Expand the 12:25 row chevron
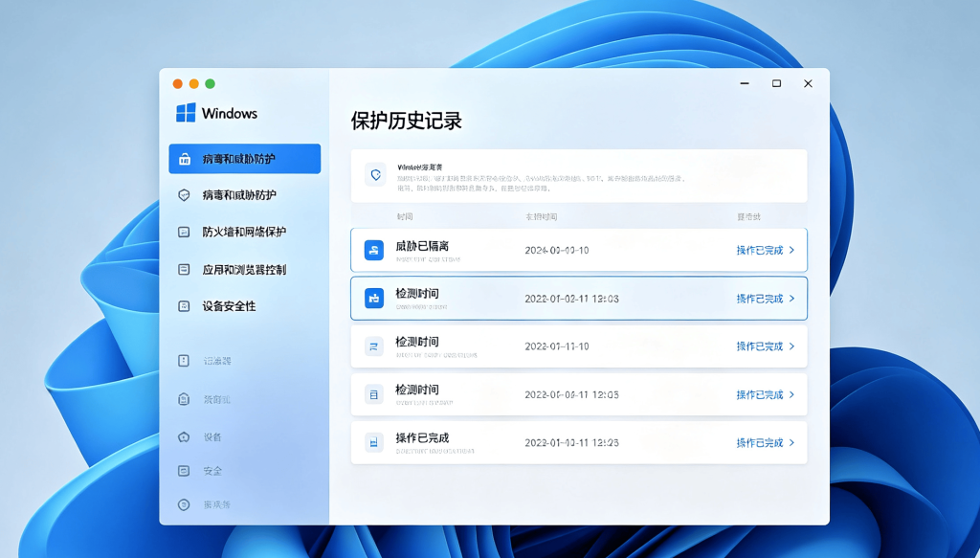The height and width of the screenshot is (558, 980). coord(791,442)
